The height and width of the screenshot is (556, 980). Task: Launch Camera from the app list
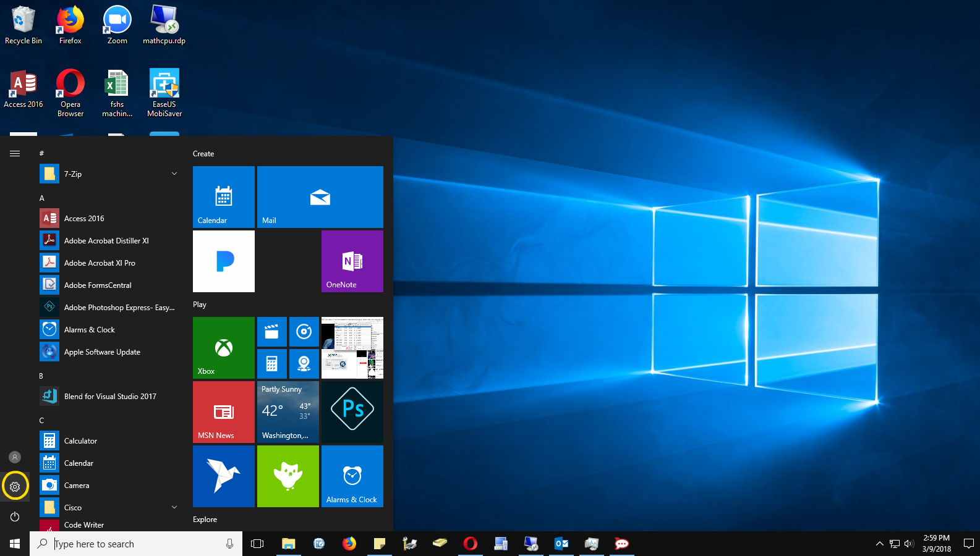click(110, 486)
